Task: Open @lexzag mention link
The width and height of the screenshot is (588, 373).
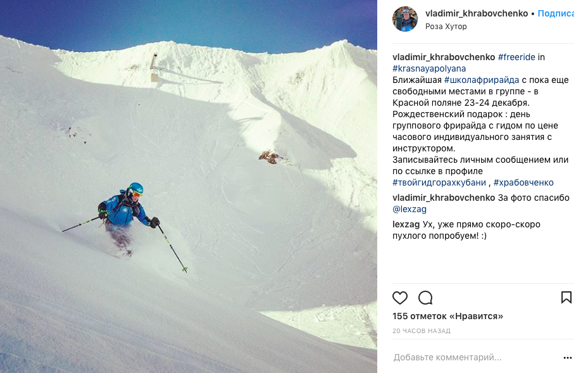Action: [x=410, y=209]
